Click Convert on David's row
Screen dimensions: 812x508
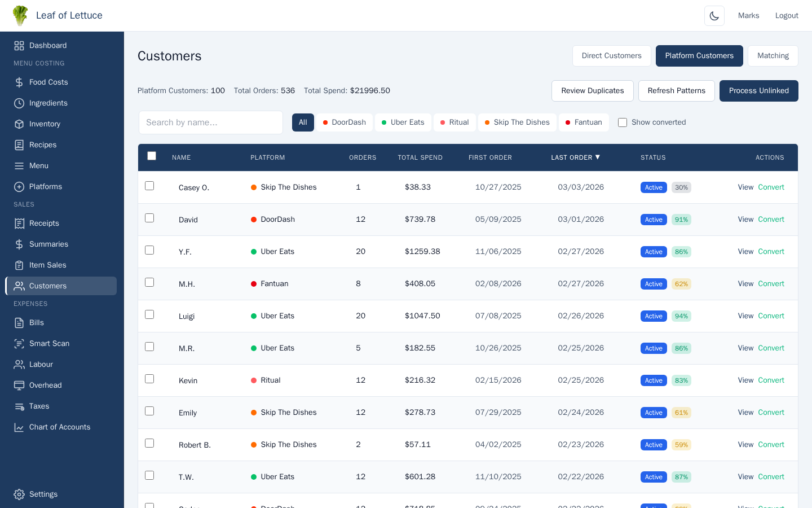[x=771, y=219]
